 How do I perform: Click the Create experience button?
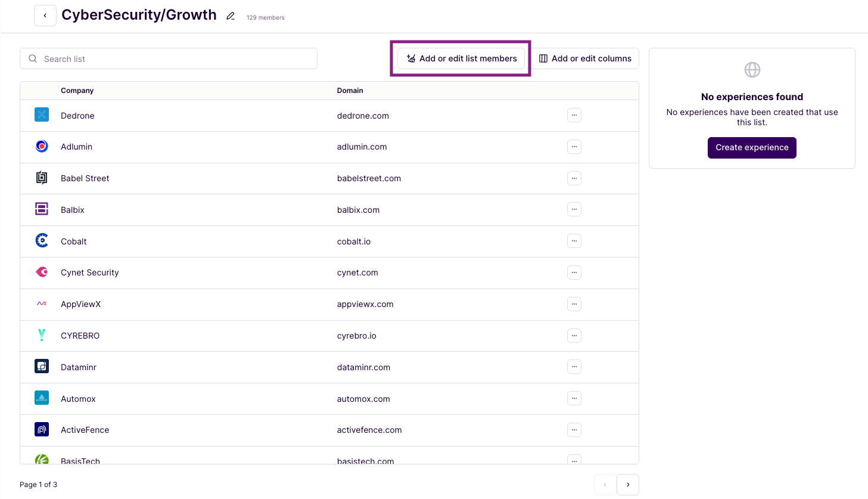click(x=752, y=148)
